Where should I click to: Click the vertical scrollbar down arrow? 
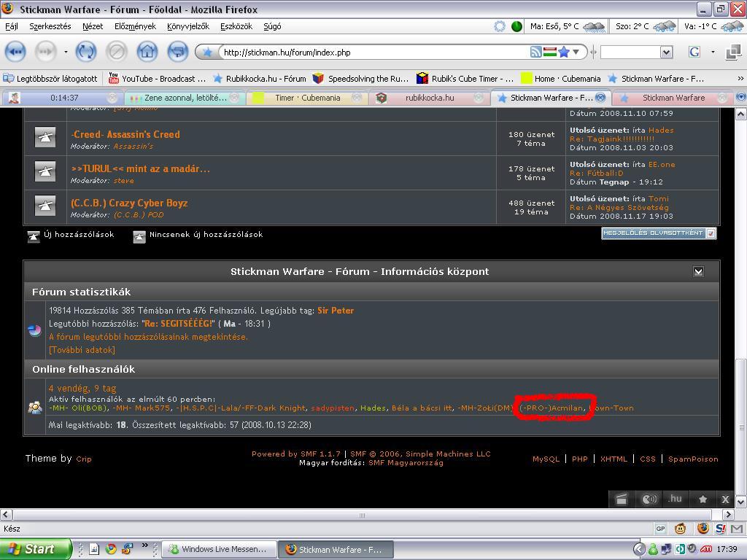click(740, 502)
